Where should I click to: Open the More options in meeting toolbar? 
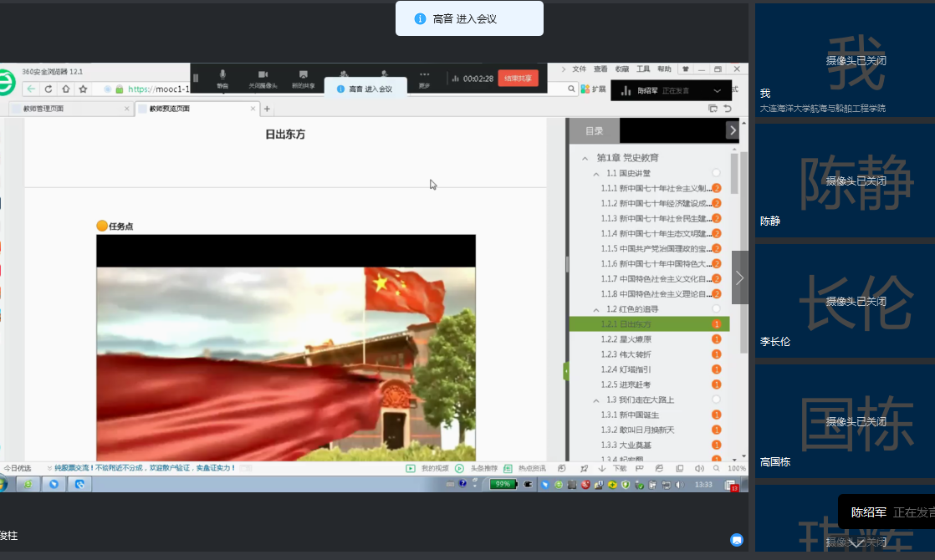tap(424, 78)
